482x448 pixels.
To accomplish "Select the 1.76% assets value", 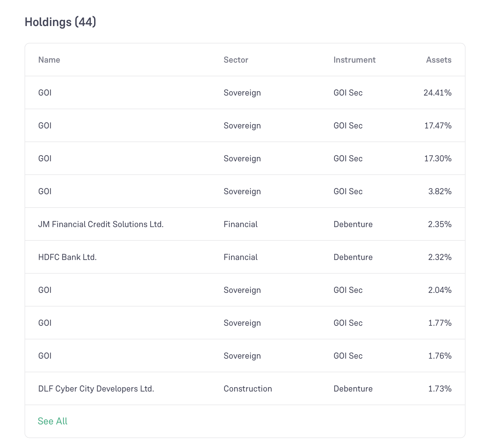I will tap(440, 356).
